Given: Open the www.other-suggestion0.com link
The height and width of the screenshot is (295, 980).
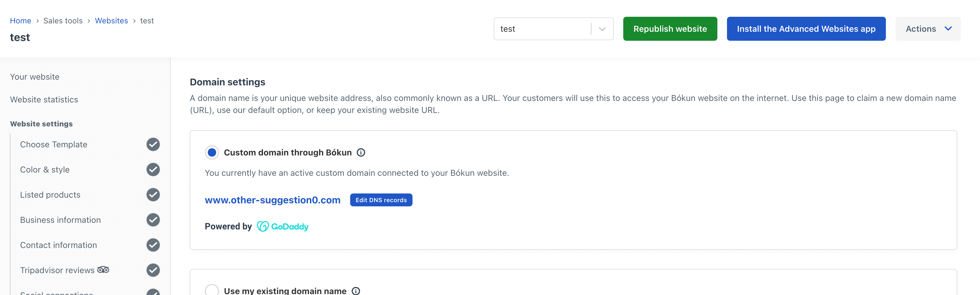Looking at the screenshot, I should pos(273,200).
